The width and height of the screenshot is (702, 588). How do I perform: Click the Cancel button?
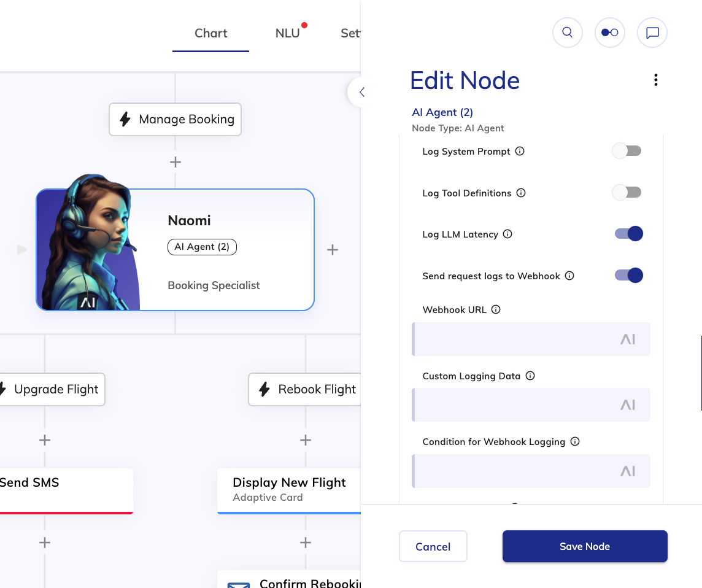pyautogui.click(x=433, y=546)
